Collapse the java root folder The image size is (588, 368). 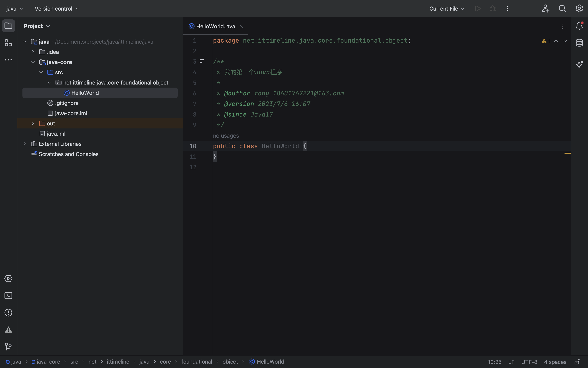[x=25, y=42]
